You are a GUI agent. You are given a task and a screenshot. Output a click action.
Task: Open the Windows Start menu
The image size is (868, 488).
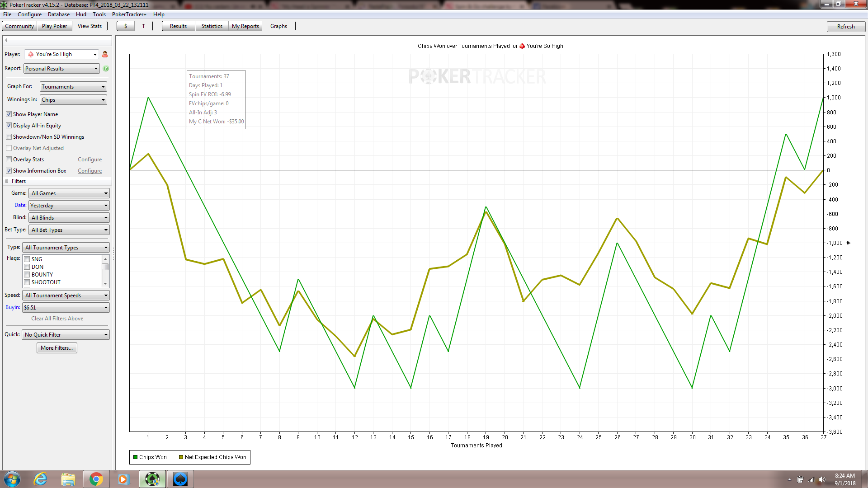coord(12,479)
